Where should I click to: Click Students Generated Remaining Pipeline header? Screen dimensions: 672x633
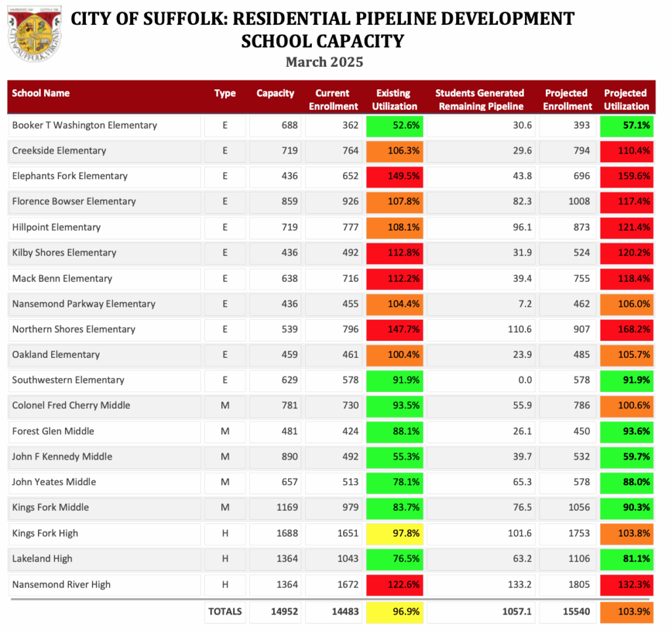(x=479, y=99)
